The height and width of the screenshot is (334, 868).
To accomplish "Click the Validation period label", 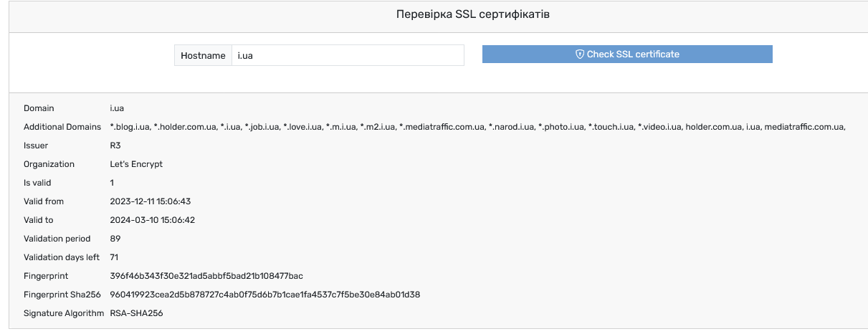I will click(57, 239).
